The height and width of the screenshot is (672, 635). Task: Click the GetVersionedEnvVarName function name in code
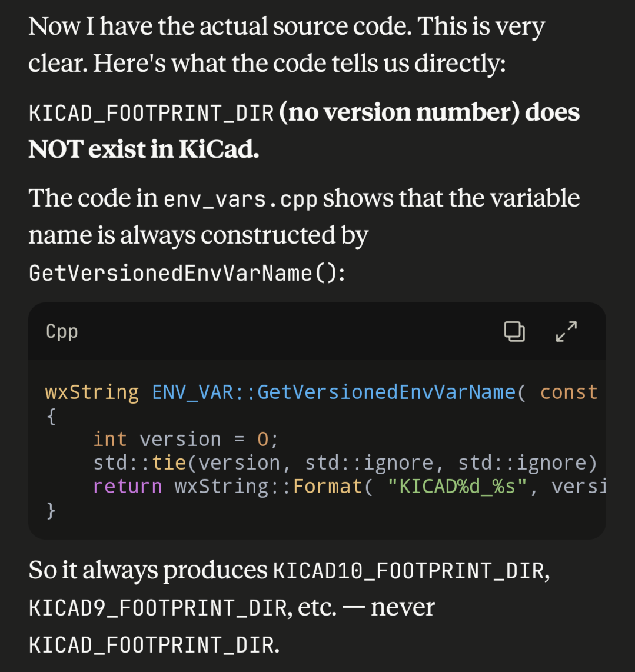(x=386, y=392)
